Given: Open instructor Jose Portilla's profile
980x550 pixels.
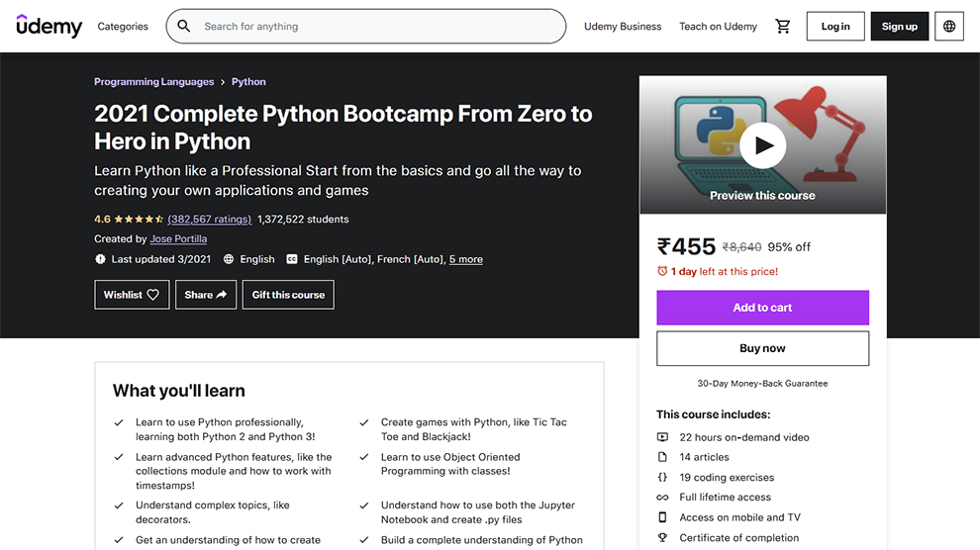Looking at the screenshot, I should pos(178,238).
